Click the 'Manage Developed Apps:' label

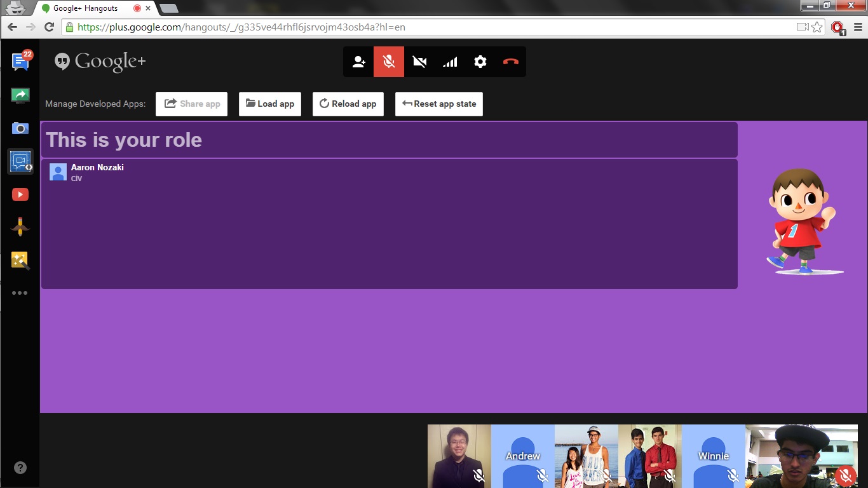tap(95, 104)
